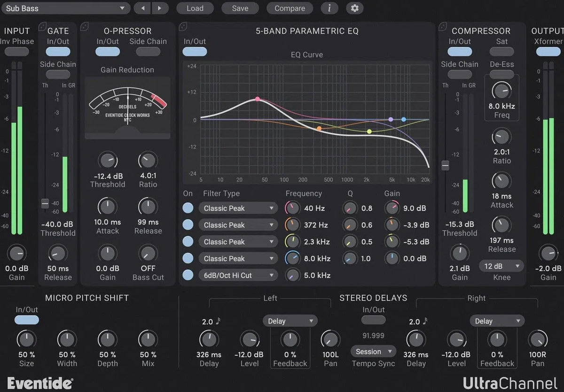564x392 pixels.
Task: Open the Session tempo sync dropdown
Action: click(x=373, y=351)
